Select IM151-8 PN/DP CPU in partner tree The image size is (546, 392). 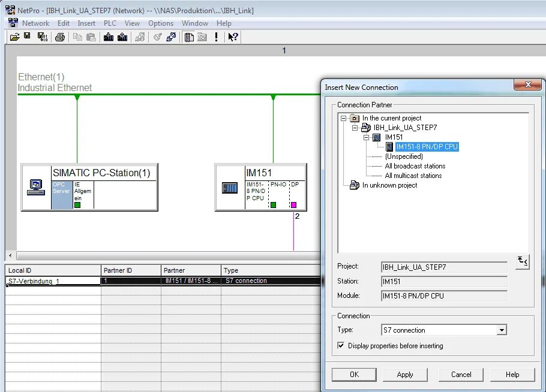[427, 147]
